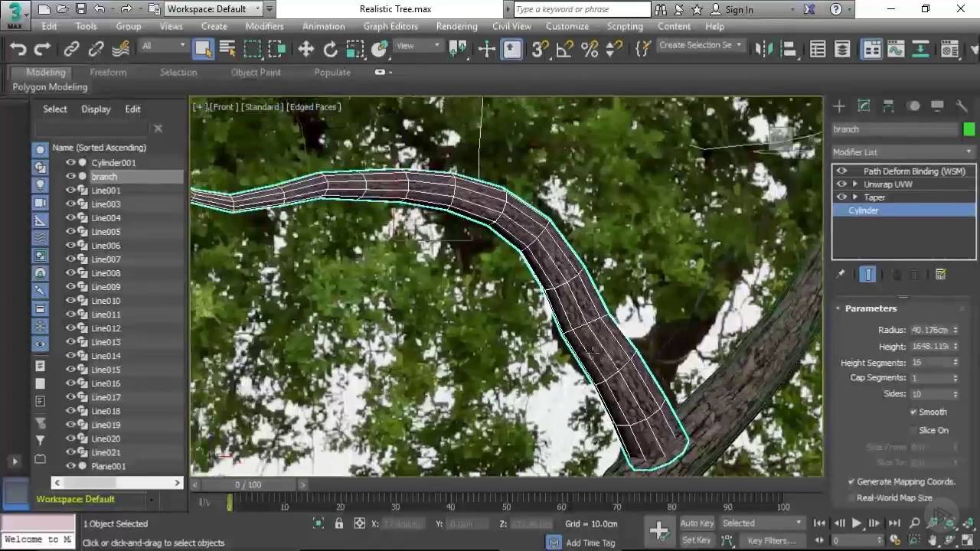Open the Workspace: Default dropdown
The height and width of the screenshot is (551, 980).
pos(214,9)
